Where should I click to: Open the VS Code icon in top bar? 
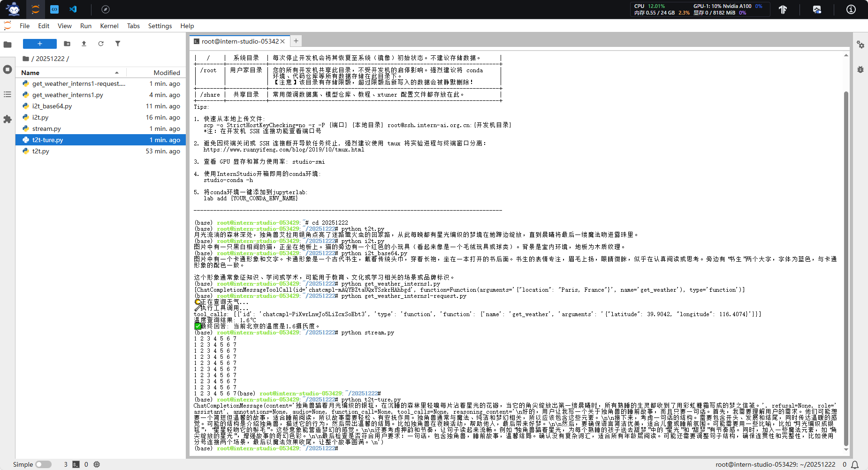click(73, 9)
